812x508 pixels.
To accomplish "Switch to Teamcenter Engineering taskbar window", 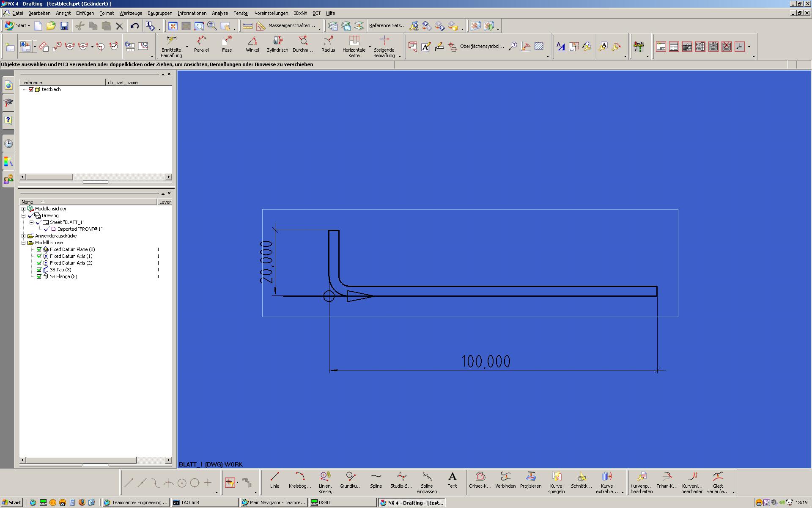I will click(x=135, y=502).
